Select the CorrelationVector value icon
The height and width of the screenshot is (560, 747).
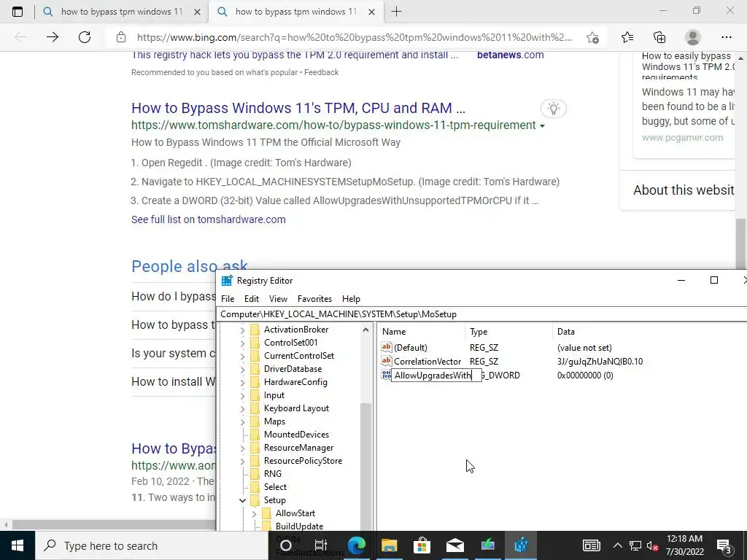point(387,361)
